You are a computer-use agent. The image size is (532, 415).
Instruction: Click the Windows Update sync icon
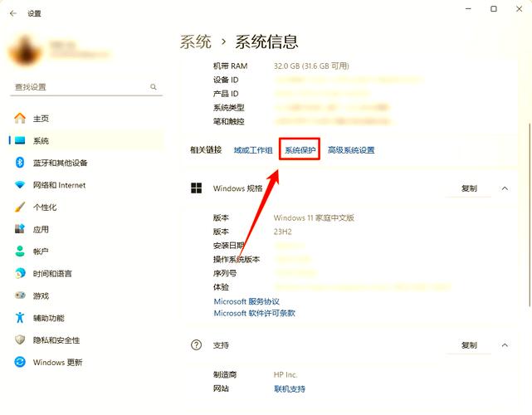tap(20, 362)
